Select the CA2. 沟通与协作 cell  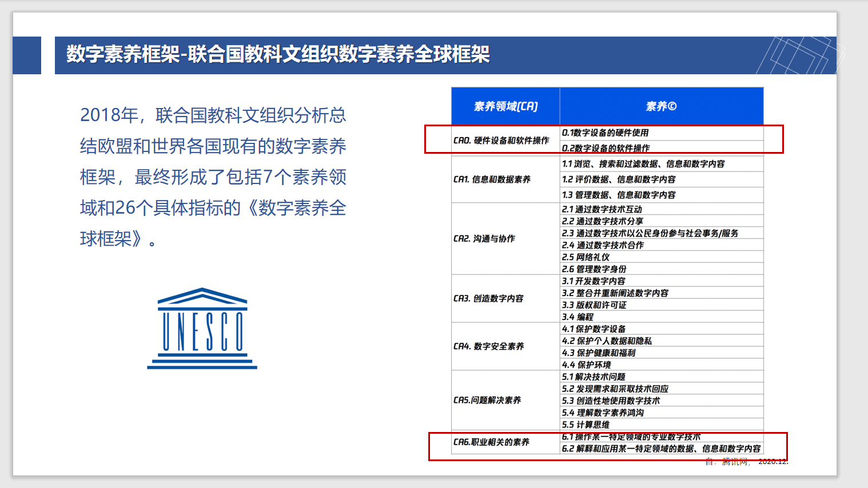click(x=484, y=239)
